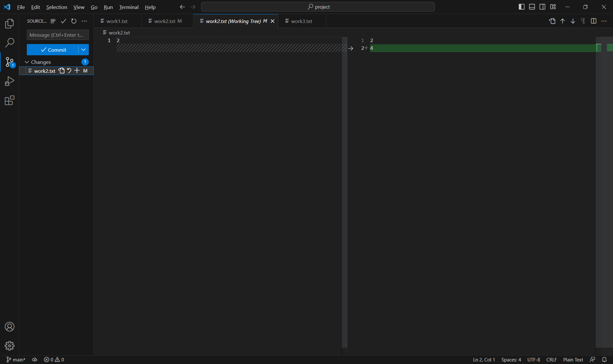
Task: Stage changes for work2.txt with plus icon
Action: click(x=77, y=71)
